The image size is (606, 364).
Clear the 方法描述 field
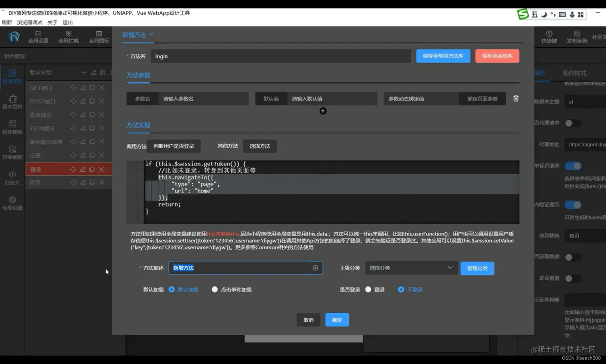[315, 268]
